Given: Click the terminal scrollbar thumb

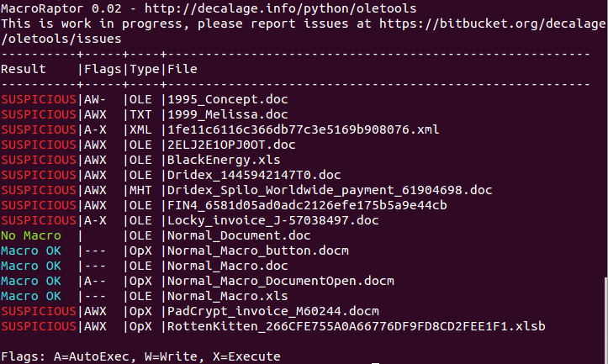Looking at the screenshot, I should click(x=605, y=319).
